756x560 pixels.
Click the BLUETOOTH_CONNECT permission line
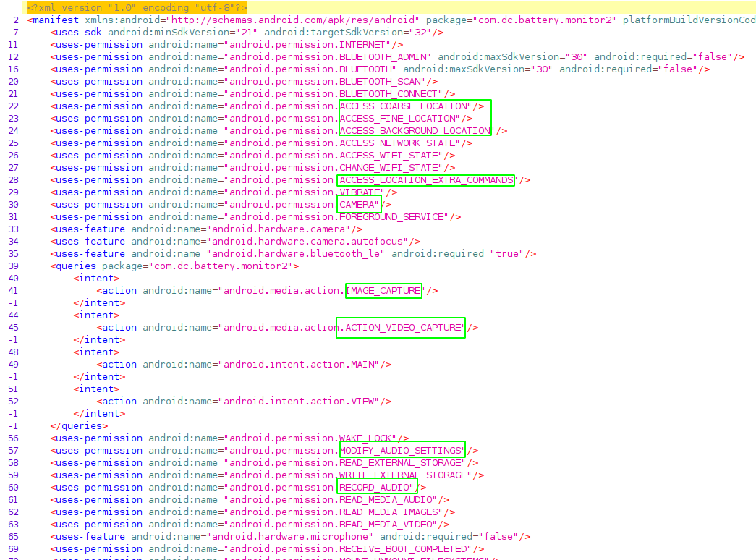pos(252,94)
